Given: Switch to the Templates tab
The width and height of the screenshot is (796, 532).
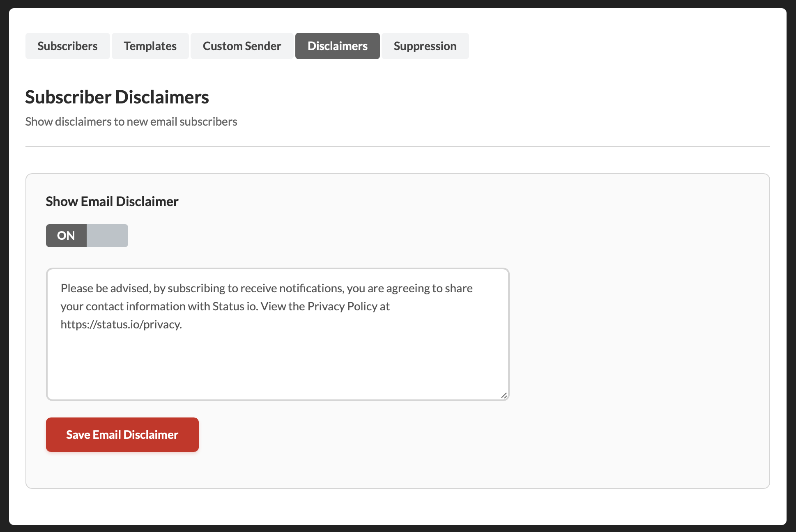Looking at the screenshot, I should [x=150, y=46].
